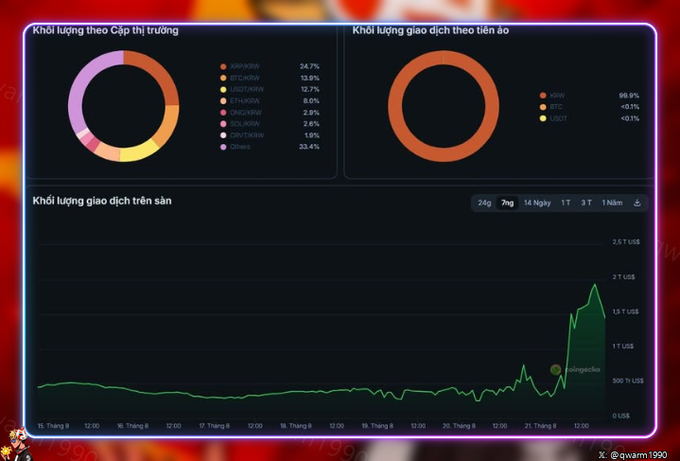
Task: Switch to the 3 T range
Action: (x=586, y=203)
